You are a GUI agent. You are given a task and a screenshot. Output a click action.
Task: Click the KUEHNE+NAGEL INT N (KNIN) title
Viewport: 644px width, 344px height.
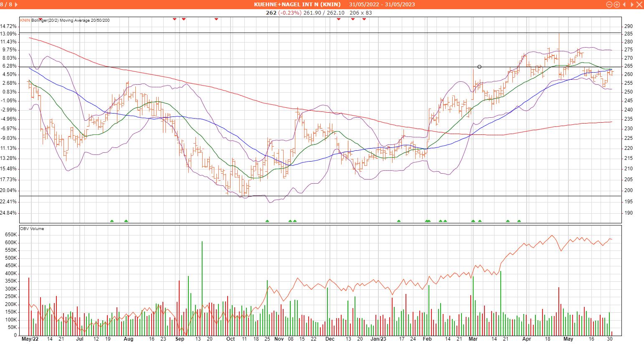point(297,4)
